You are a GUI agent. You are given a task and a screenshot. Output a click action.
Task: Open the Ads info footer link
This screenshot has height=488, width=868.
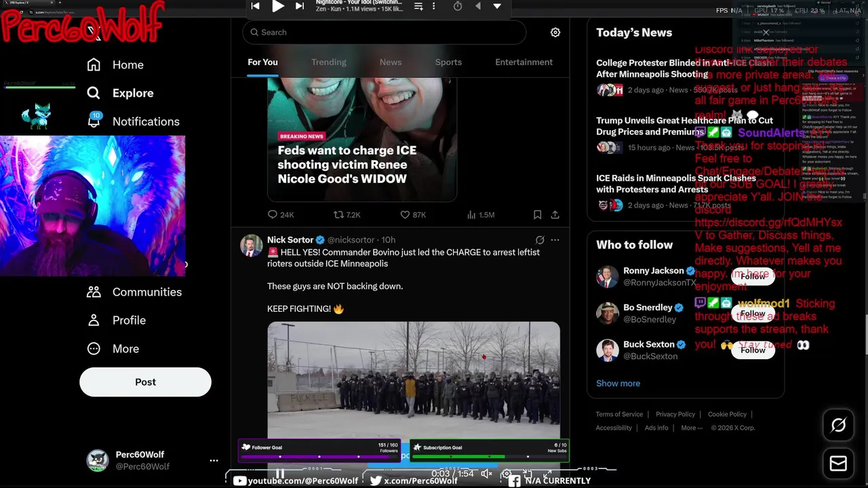click(x=656, y=428)
